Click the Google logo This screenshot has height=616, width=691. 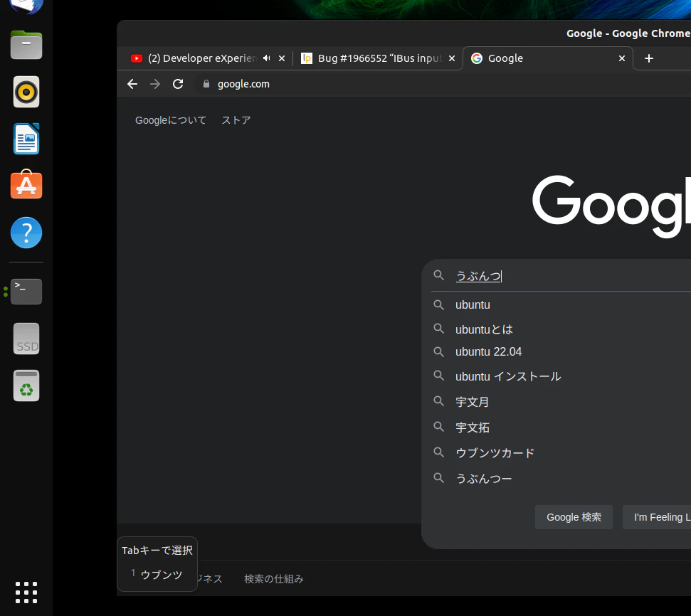point(612,206)
